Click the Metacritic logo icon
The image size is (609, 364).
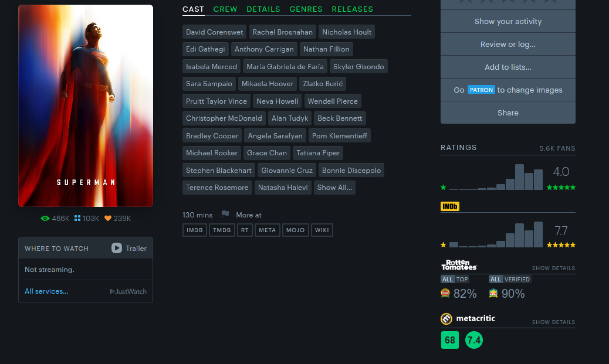pyautogui.click(x=446, y=319)
